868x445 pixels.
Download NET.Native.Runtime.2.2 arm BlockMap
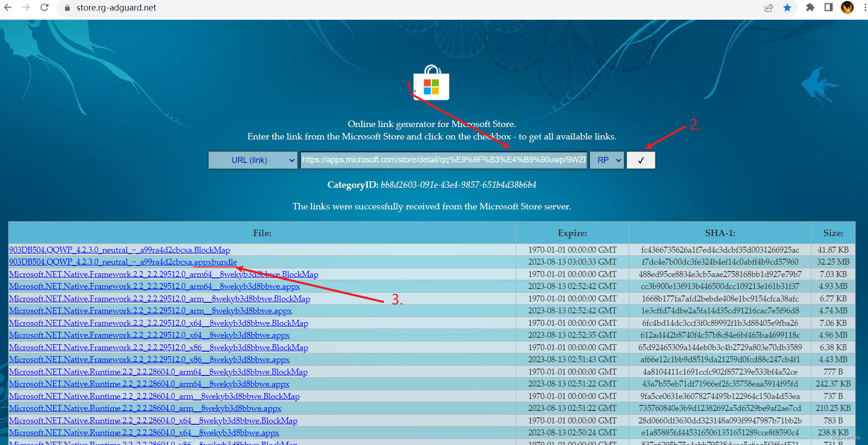tap(155, 396)
